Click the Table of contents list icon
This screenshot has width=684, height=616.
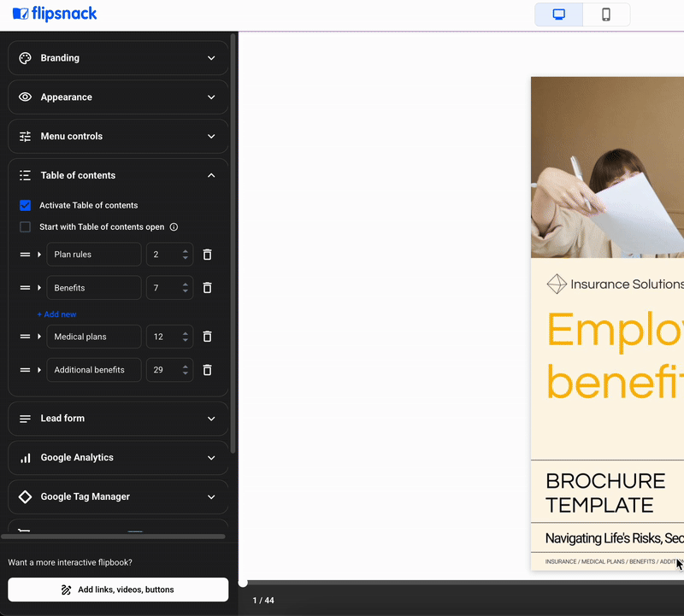click(26, 175)
